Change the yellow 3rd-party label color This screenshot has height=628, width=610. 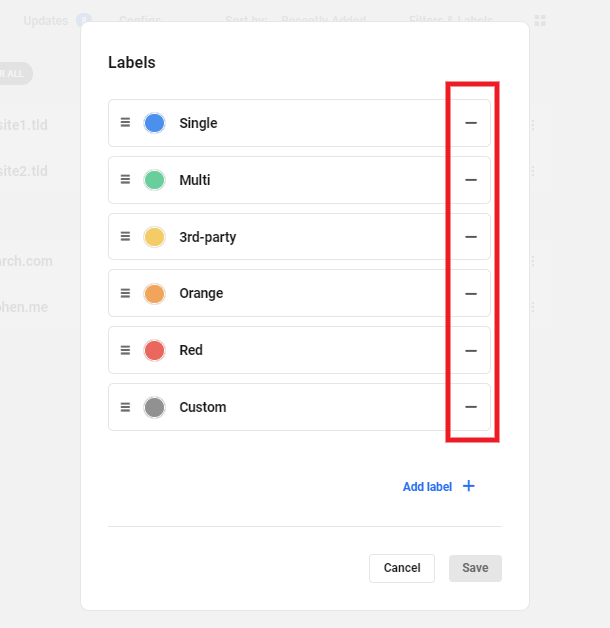(x=154, y=237)
